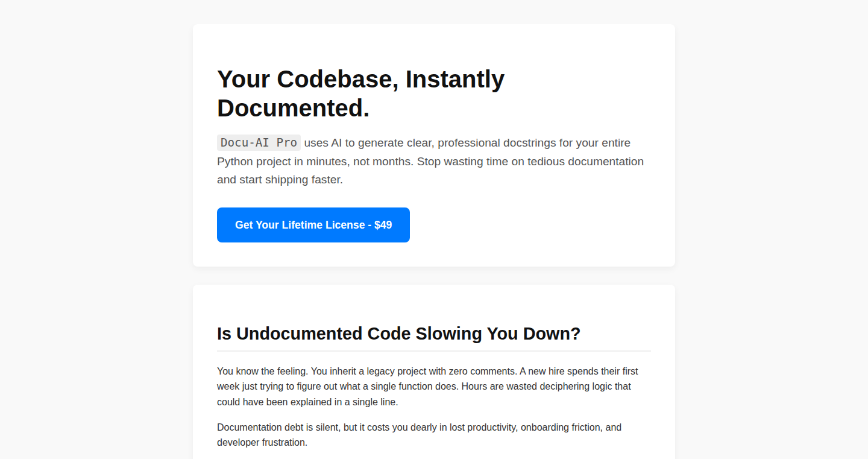Click the main headline word Codebase
Screen dimensions: 868x459
[x=338, y=79]
